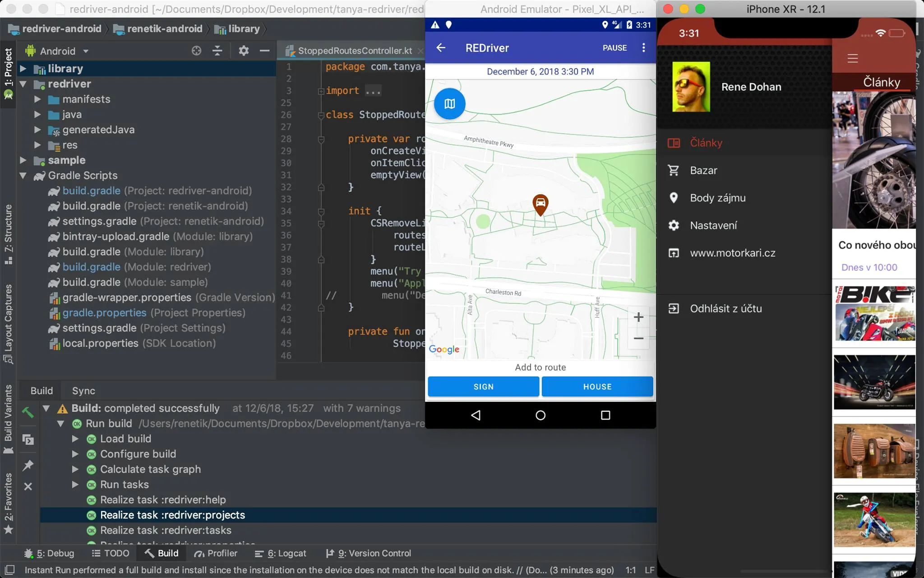Collapse the redriver module in the project tree
The width and height of the screenshot is (924, 578).
[23, 84]
